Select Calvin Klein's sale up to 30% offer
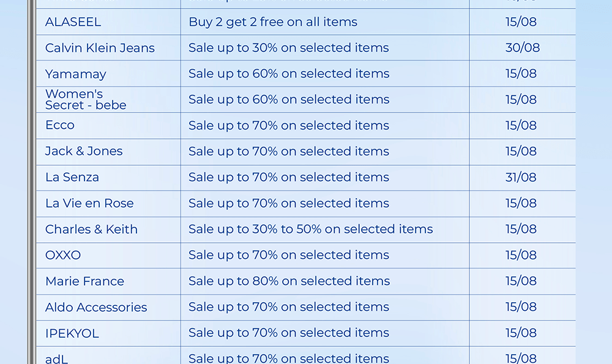The height and width of the screenshot is (364, 612). coord(288,48)
